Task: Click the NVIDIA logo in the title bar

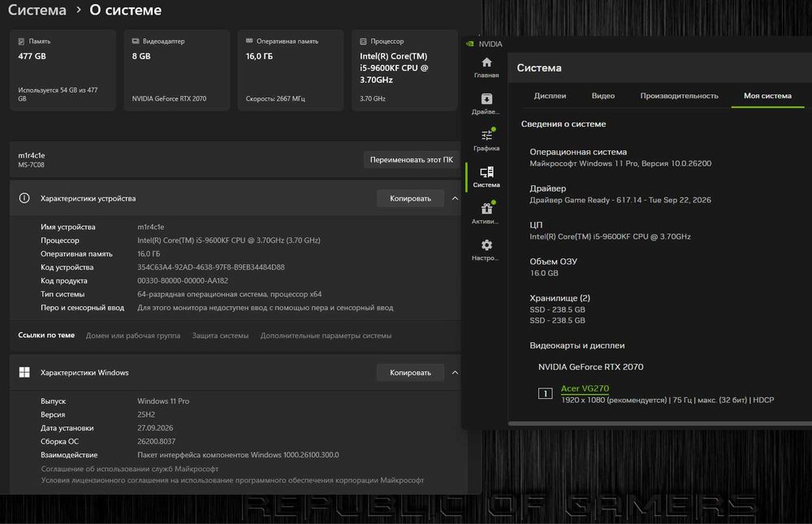Action: click(x=469, y=44)
